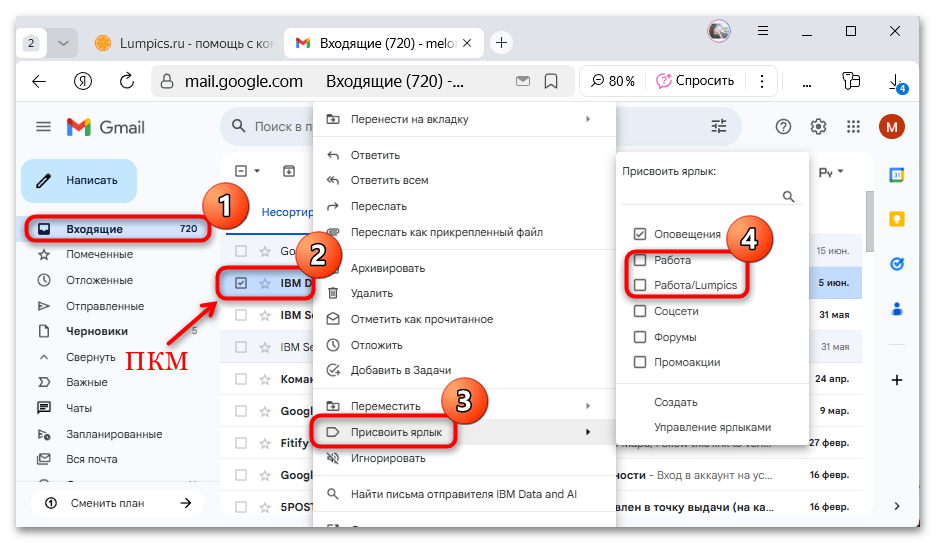This screenshot has width=936, height=543.
Task: Star the IBM D message
Action: (265, 283)
